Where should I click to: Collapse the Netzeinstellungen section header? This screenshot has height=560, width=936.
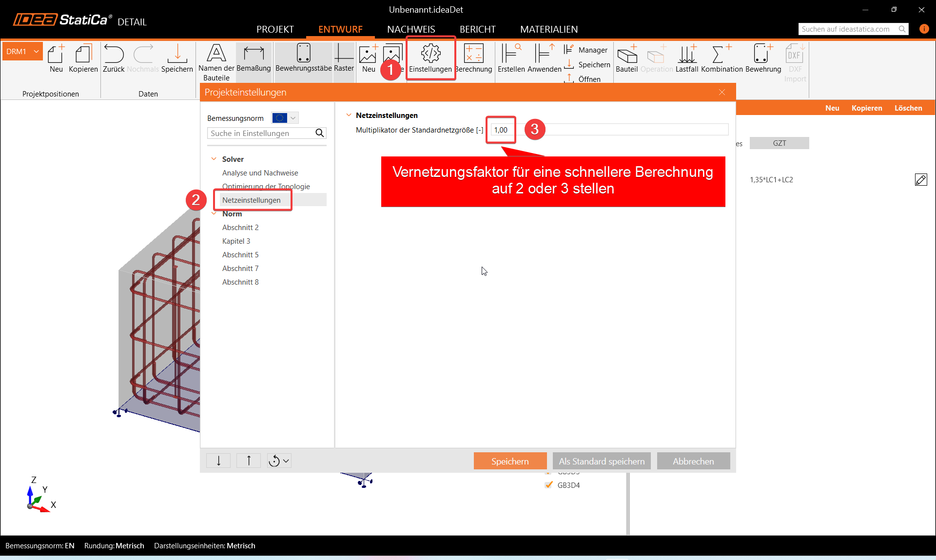pyautogui.click(x=349, y=115)
